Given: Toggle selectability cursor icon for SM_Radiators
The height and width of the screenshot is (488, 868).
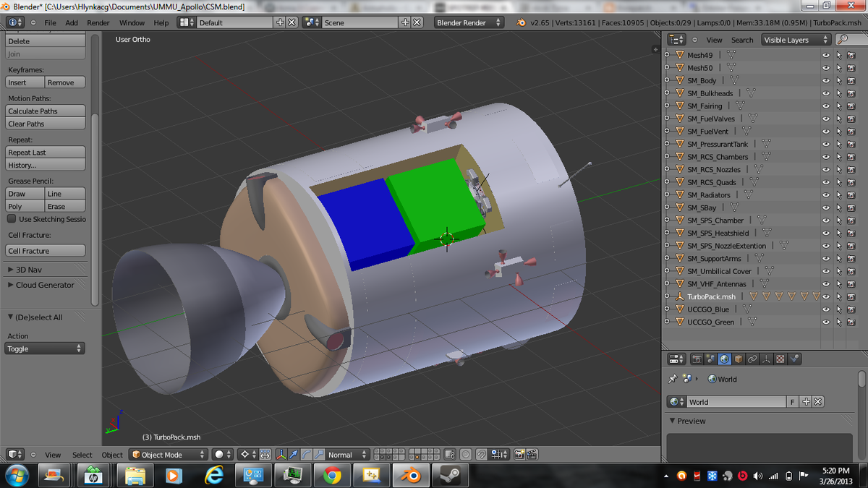Looking at the screenshot, I should click(x=839, y=194).
